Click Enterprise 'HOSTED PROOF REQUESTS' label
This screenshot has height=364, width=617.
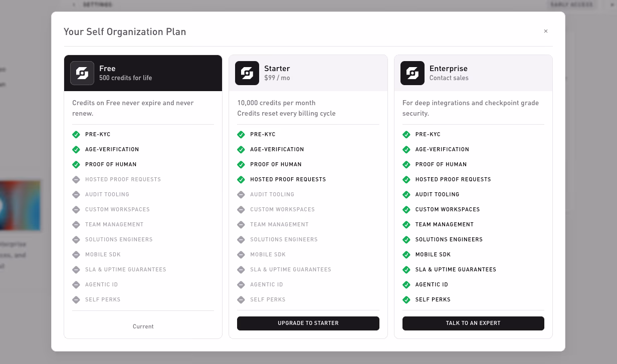click(453, 179)
